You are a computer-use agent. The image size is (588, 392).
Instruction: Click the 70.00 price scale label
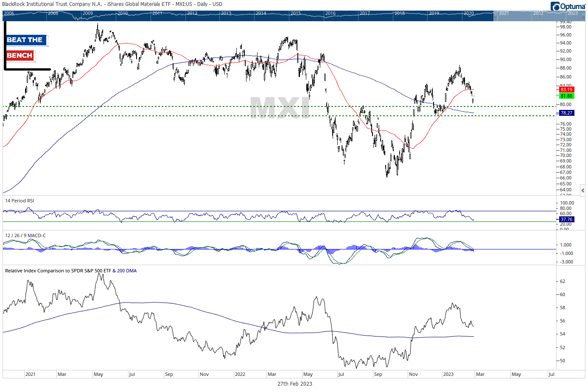[x=566, y=156]
